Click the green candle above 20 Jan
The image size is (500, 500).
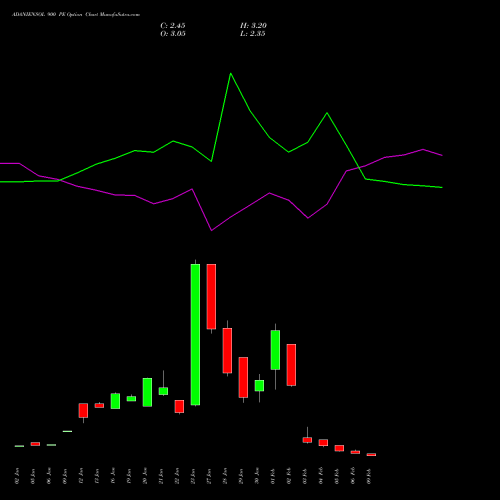147,392
